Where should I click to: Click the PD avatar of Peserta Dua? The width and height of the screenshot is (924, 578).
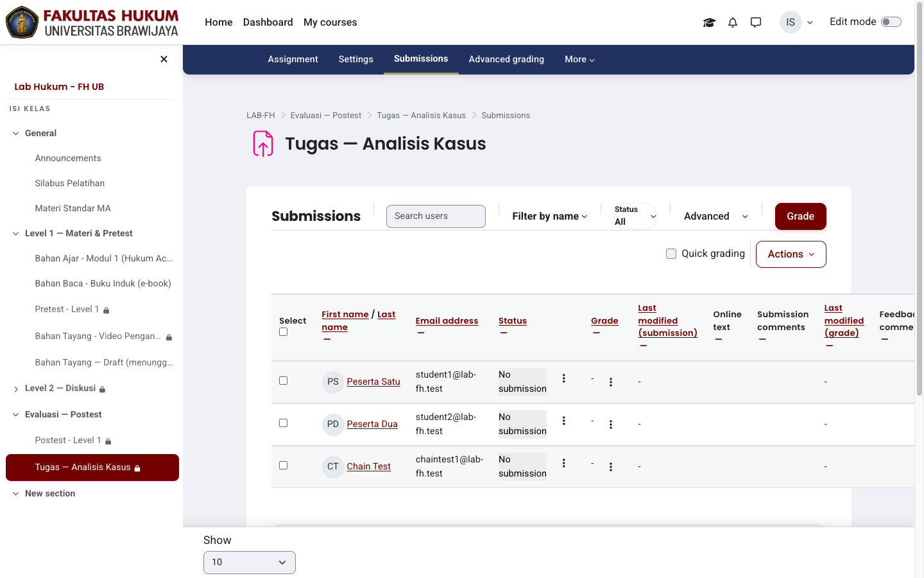tap(333, 424)
